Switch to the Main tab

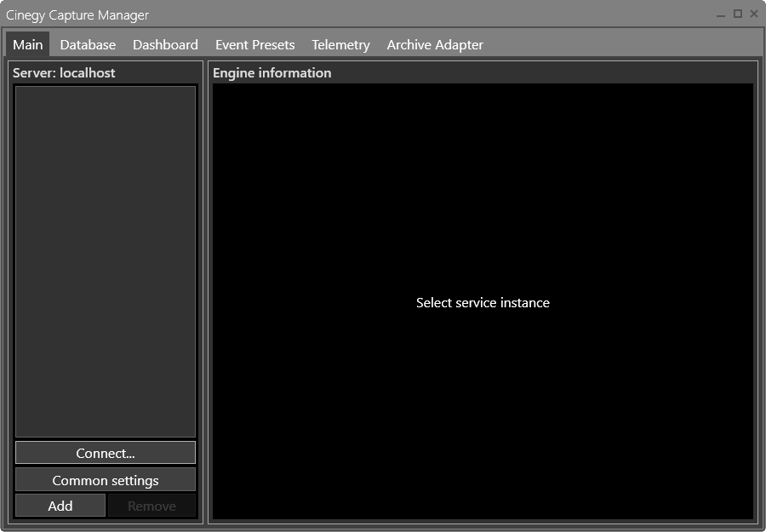pos(28,44)
